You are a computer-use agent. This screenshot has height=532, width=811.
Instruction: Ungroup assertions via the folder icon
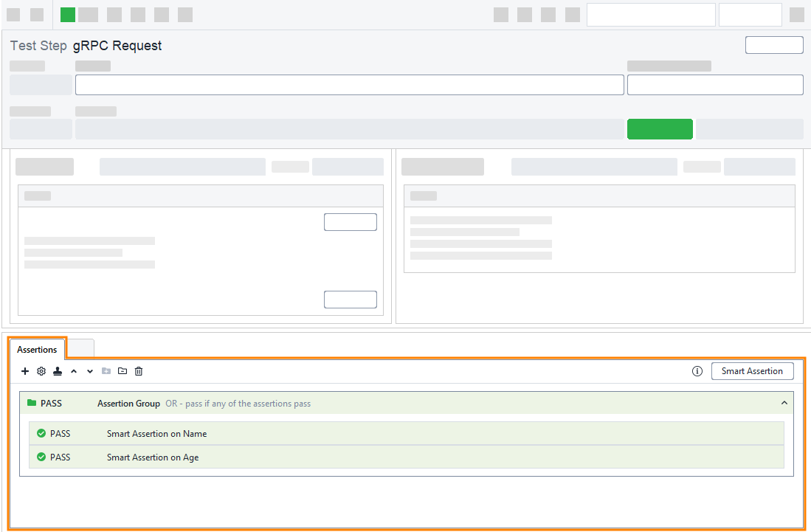122,371
